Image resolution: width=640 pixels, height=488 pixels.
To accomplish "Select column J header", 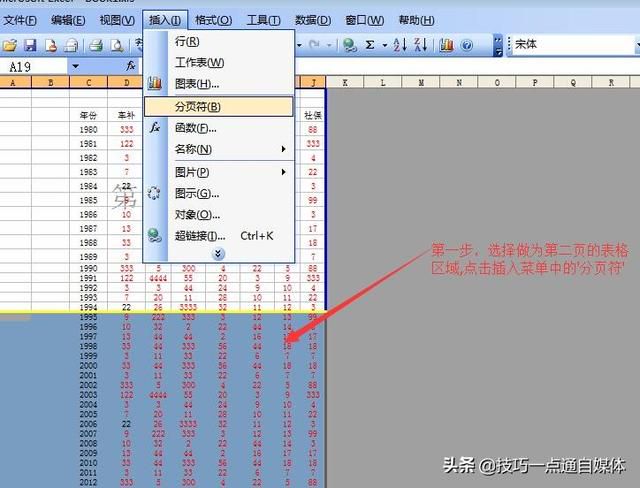I will coord(313,82).
